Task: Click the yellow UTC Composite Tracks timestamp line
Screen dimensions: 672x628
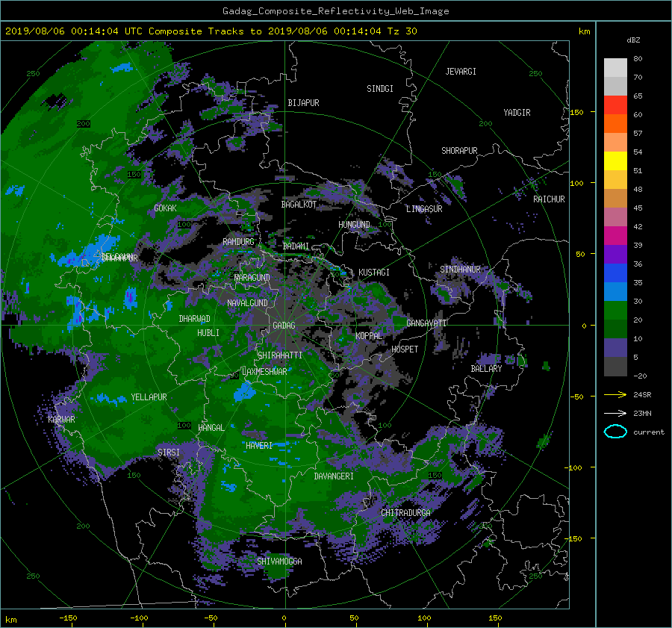Action: 211,31
